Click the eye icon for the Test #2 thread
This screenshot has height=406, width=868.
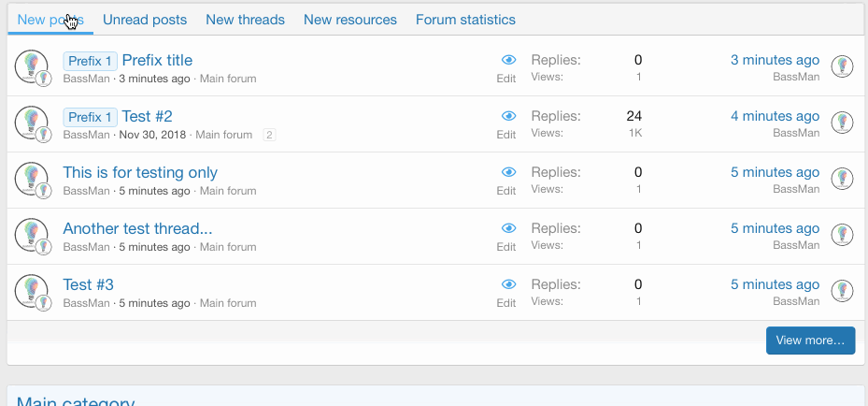pos(508,116)
